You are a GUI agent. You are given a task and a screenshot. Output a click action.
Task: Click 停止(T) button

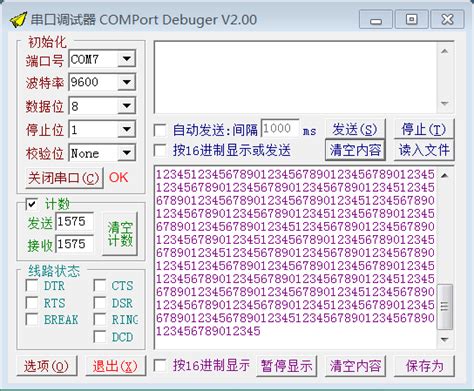click(424, 129)
